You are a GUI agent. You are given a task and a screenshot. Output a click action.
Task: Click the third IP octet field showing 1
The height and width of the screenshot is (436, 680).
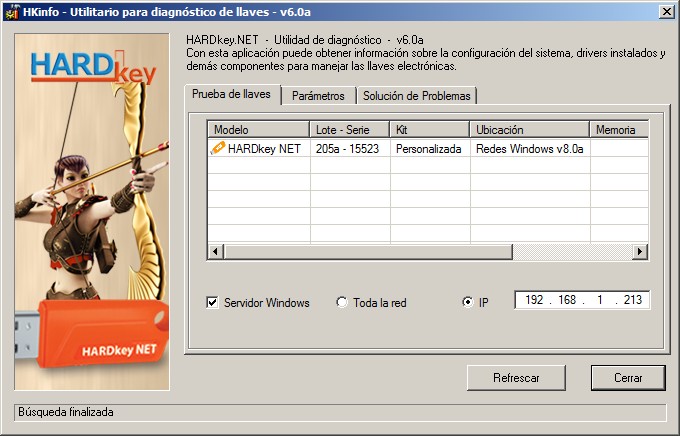click(600, 300)
